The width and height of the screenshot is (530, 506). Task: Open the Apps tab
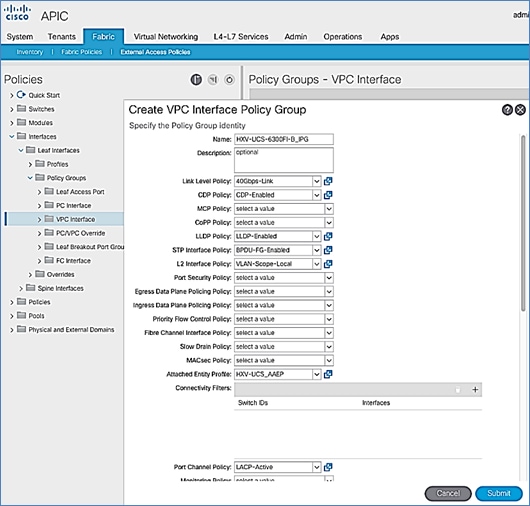click(390, 37)
